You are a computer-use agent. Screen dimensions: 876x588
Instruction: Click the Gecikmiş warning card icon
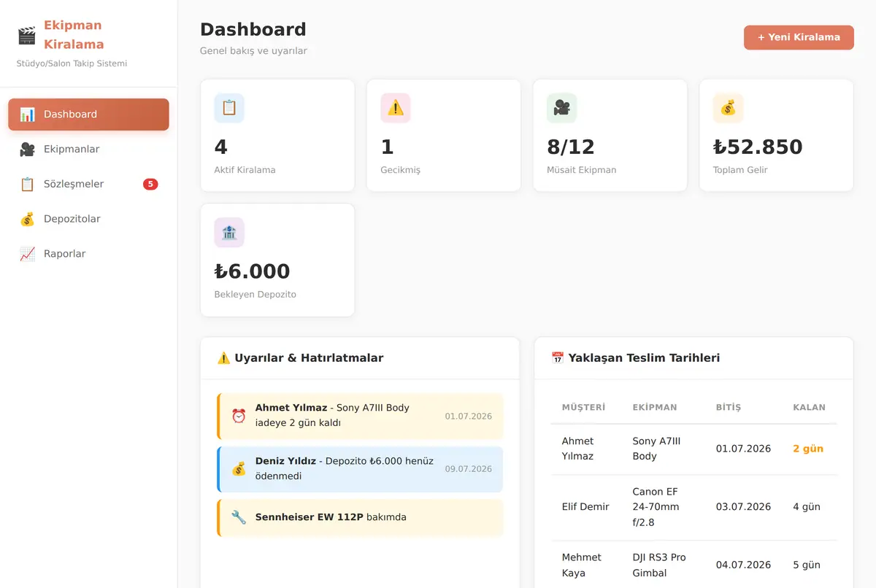[396, 108]
